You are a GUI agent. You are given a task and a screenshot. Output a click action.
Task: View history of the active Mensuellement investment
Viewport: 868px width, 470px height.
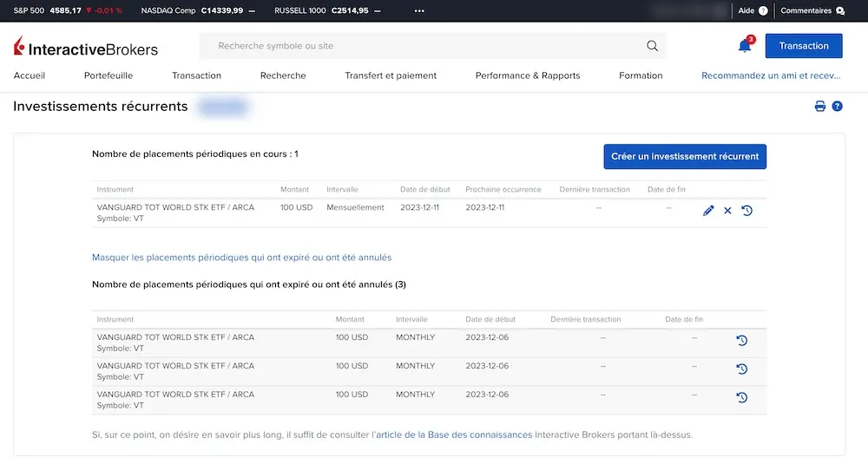click(x=746, y=211)
